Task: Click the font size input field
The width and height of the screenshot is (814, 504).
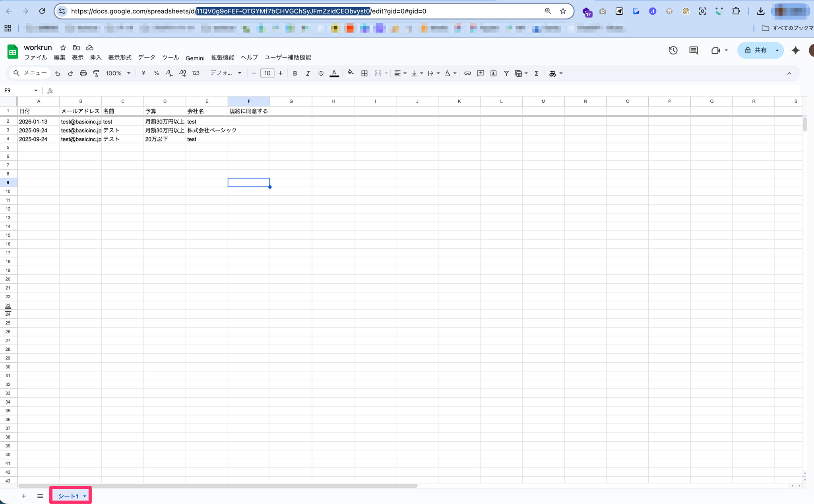Action: click(267, 73)
